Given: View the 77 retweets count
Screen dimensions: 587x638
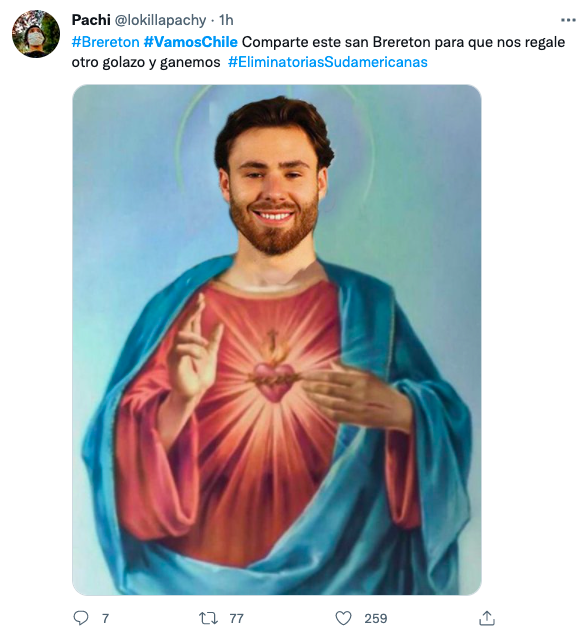Looking at the screenshot, I should [x=236, y=618].
